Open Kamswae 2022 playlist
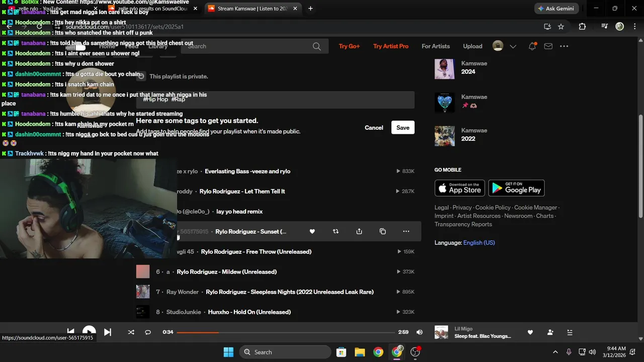 468,139
